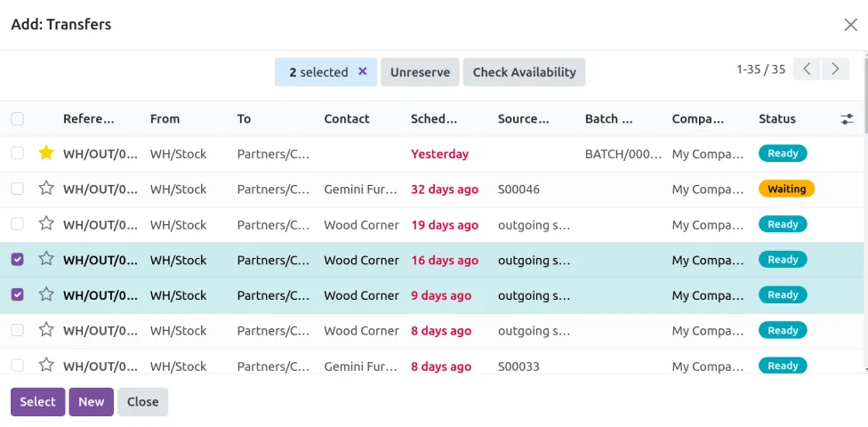Uncheck the 9 days ago Wood Corner row

[x=18, y=294]
